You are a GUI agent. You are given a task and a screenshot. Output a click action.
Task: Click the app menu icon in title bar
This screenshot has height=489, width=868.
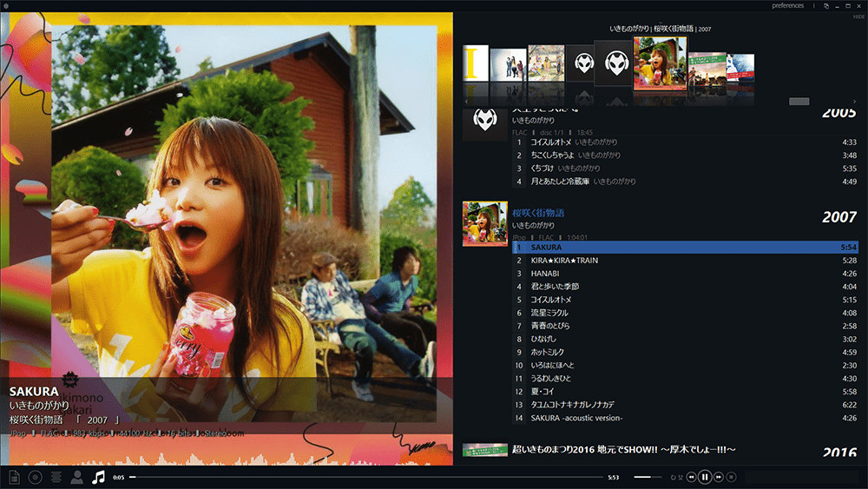click(5, 5)
